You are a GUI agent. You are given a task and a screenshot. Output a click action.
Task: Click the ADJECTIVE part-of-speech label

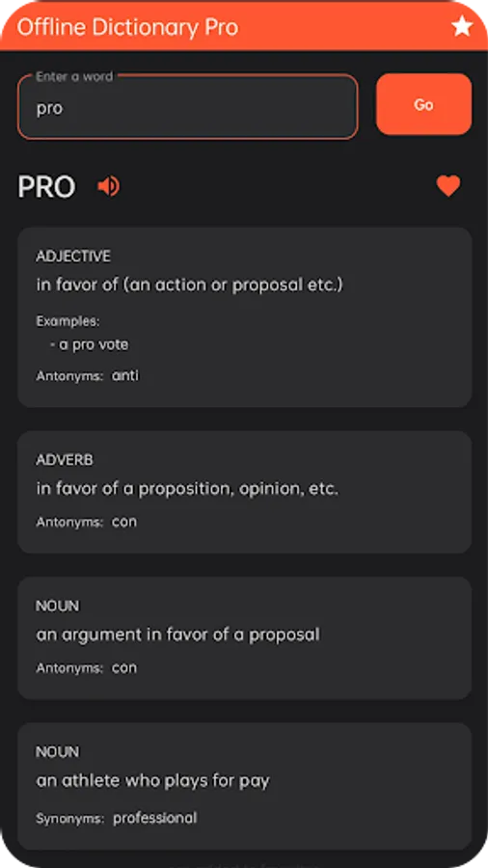pyautogui.click(x=73, y=257)
